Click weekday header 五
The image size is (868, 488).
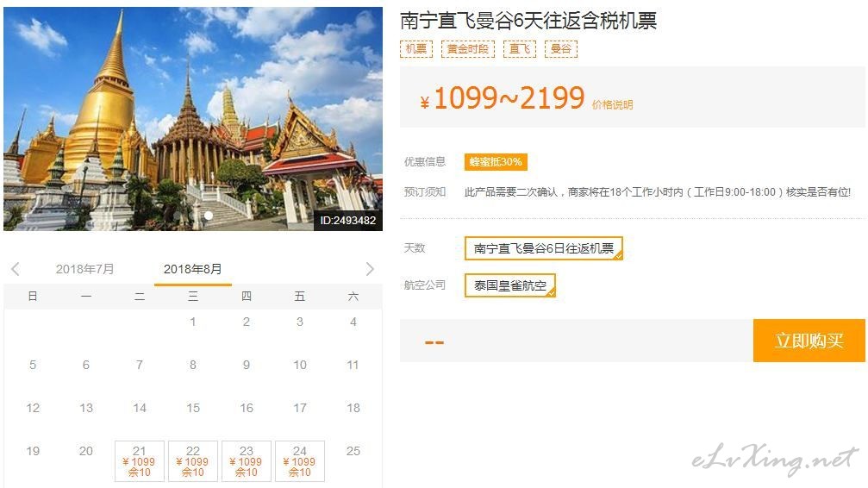299,297
